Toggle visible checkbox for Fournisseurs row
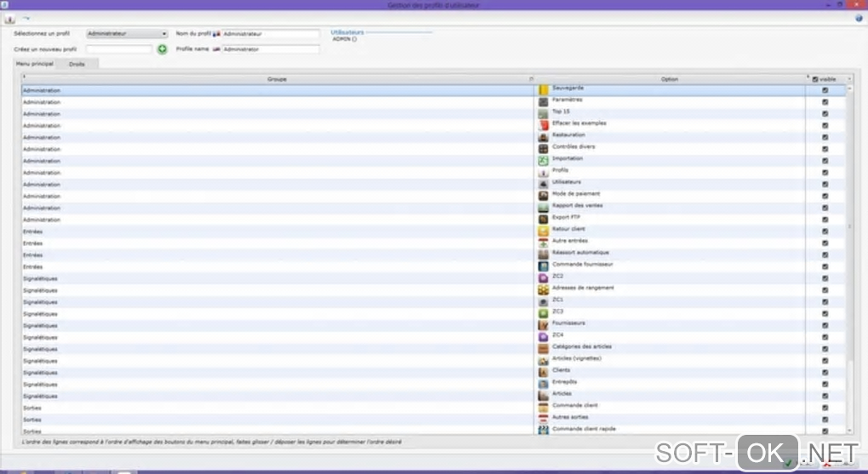This screenshot has height=474, width=868. pyautogui.click(x=825, y=325)
